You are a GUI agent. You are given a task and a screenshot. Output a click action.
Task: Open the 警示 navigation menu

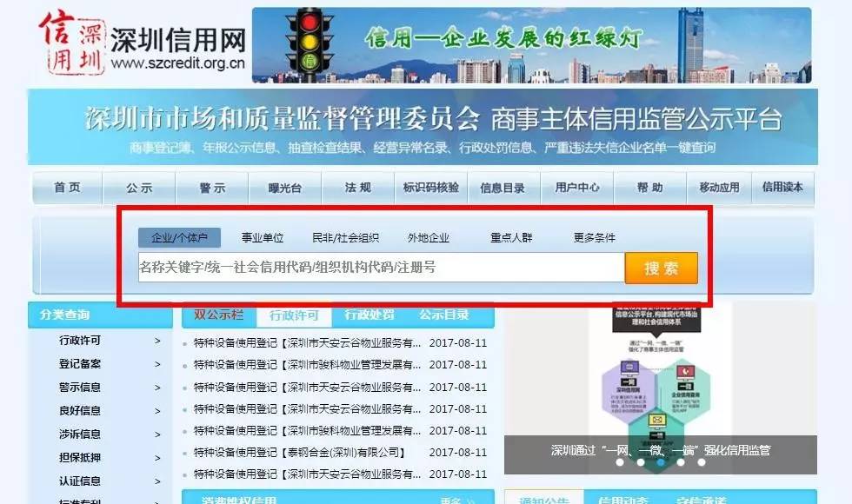click(x=212, y=188)
